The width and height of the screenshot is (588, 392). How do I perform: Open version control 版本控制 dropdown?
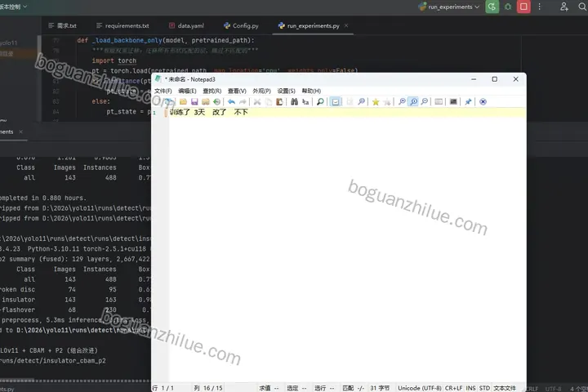(x=14, y=7)
